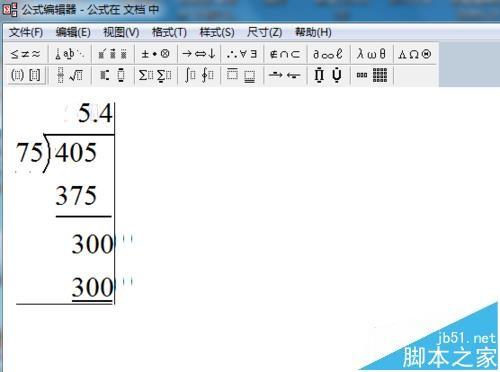Click the divisor 75 in the formula

(30, 153)
